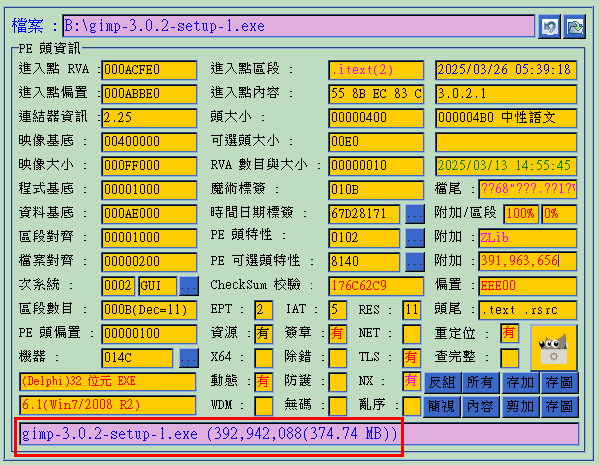
Task: Toggle the 亂序 indicator box
Action: coord(412,406)
